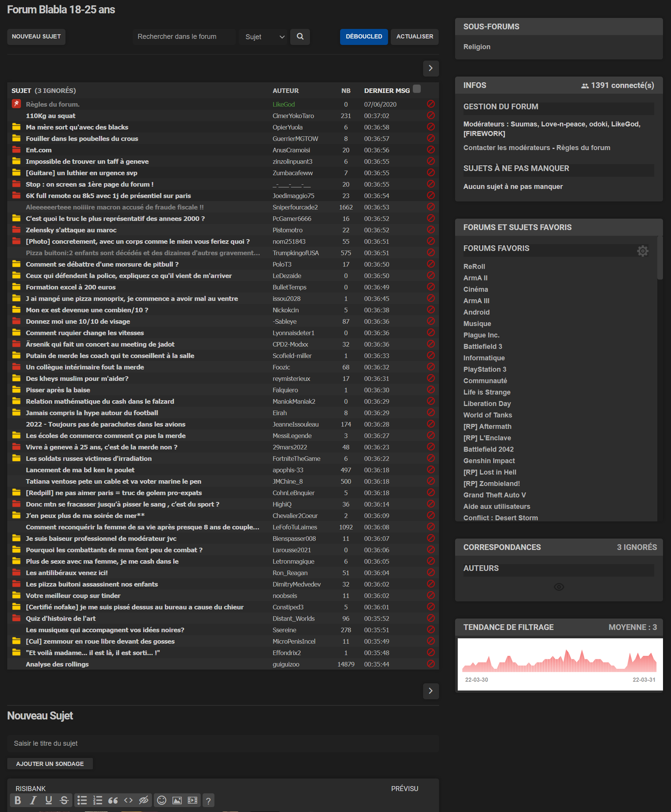Open the Religion sub-forum
The width and height of the screenshot is (671, 812).
[x=476, y=47]
